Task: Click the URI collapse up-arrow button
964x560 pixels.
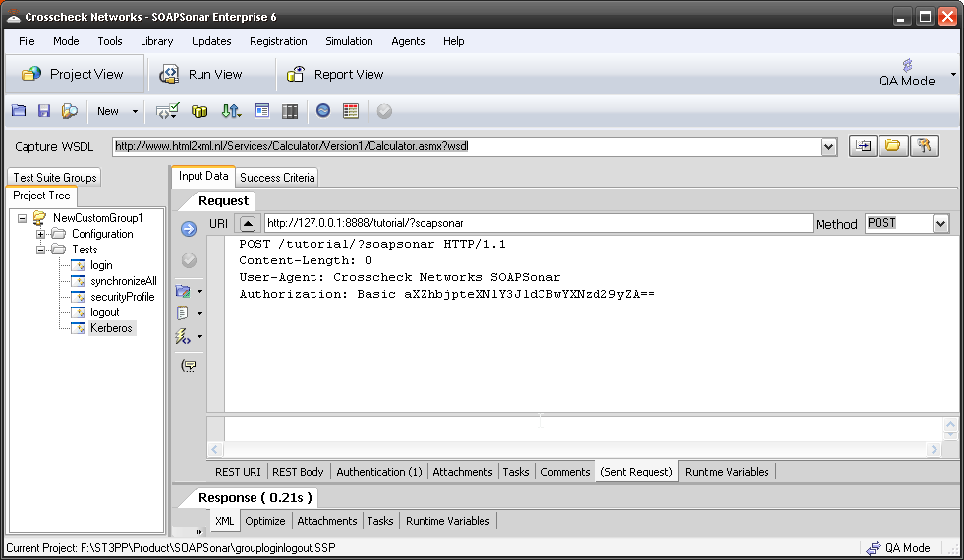Action: coord(248,223)
